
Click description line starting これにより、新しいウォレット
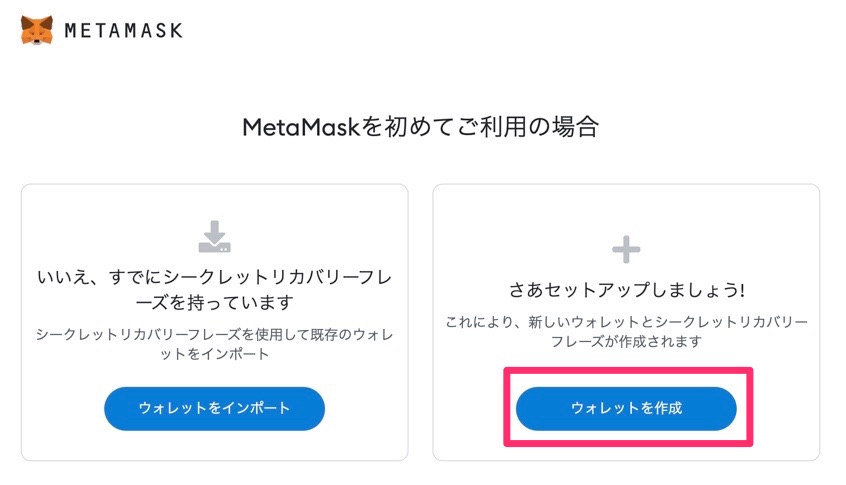tap(626, 322)
